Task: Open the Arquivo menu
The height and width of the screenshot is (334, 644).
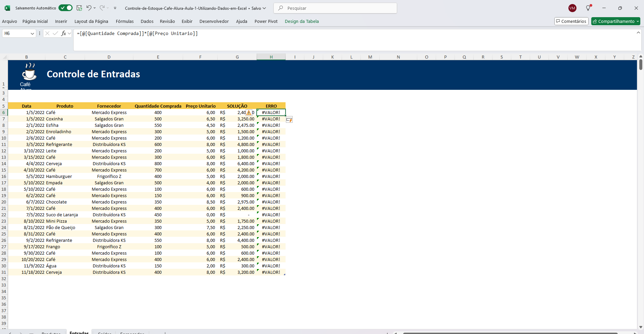Action: tap(9, 21)
